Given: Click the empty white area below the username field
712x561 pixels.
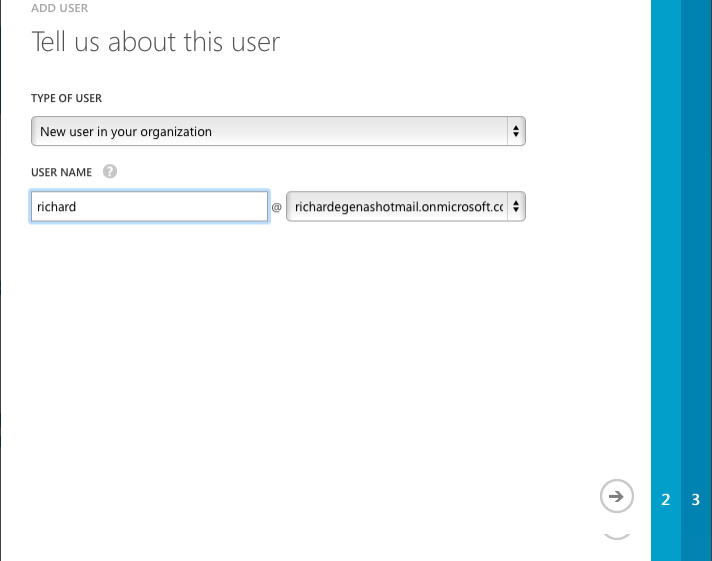Looking at the screenshot, I should pyautogui.click(x=300, y=350).
